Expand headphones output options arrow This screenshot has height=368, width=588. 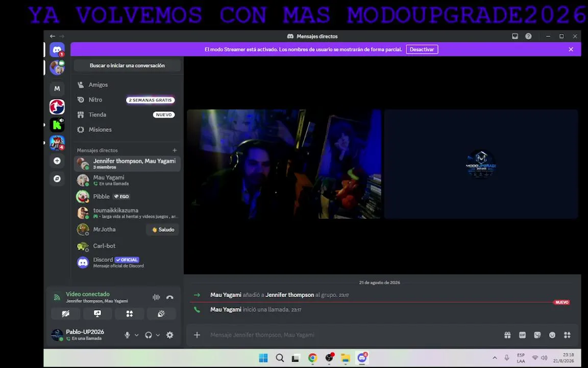click(x=158, y=335)
